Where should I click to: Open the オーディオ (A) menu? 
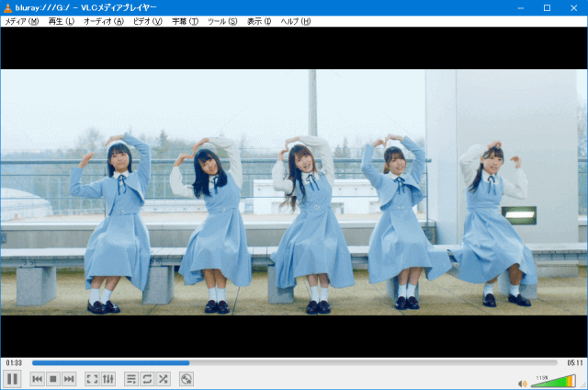[104, 21]
